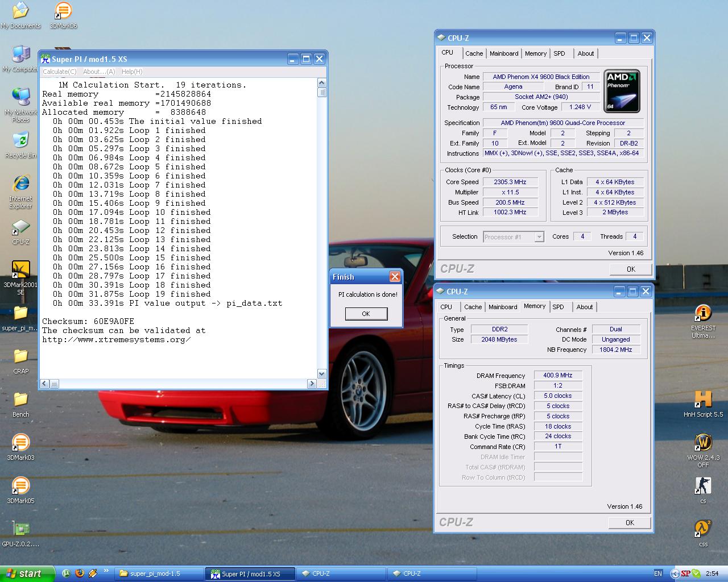
Task: Launch the Internet Explorer desktop shortcut
Action: tap(20, 192)
